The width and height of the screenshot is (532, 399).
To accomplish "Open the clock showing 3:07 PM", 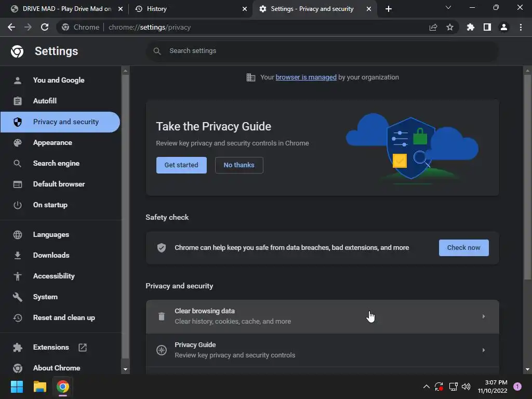I will pyautogui.click(x=493, y=387).
